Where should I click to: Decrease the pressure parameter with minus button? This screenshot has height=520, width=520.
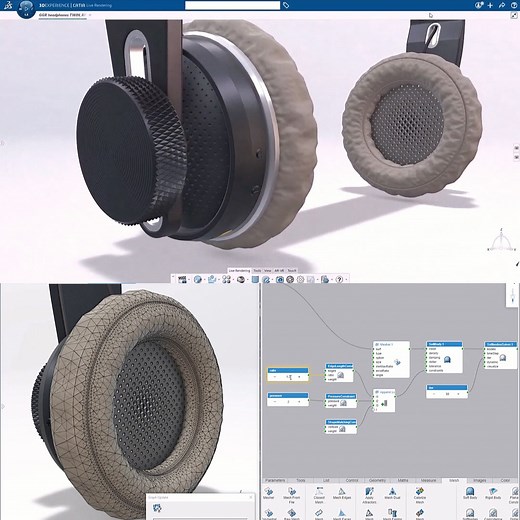[x=275, y=402]
